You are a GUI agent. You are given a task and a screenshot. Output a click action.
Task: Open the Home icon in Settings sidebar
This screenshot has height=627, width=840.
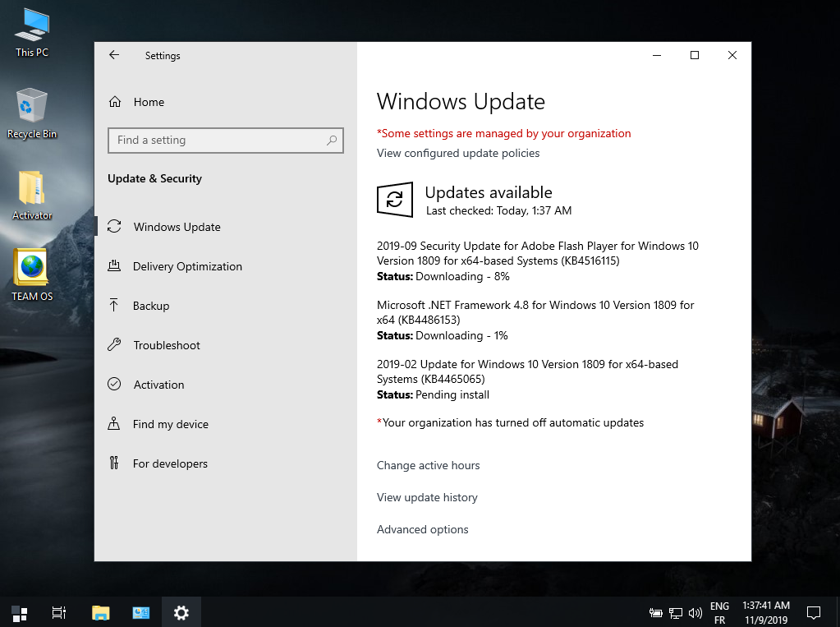[x=115, y=102]
